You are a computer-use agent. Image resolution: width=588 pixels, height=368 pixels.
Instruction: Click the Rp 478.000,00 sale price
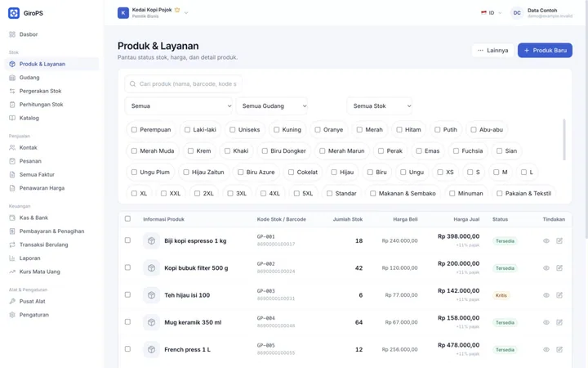click(x=458, y=345)
